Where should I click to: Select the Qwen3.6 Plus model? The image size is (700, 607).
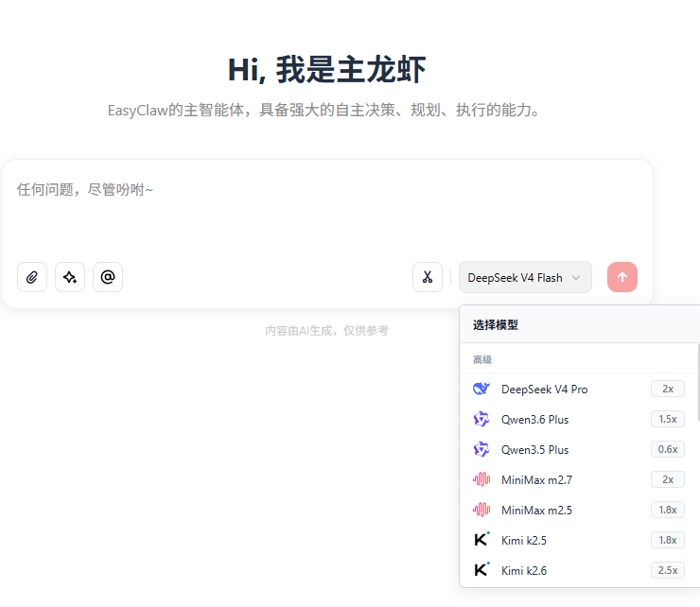coord(578,420)
